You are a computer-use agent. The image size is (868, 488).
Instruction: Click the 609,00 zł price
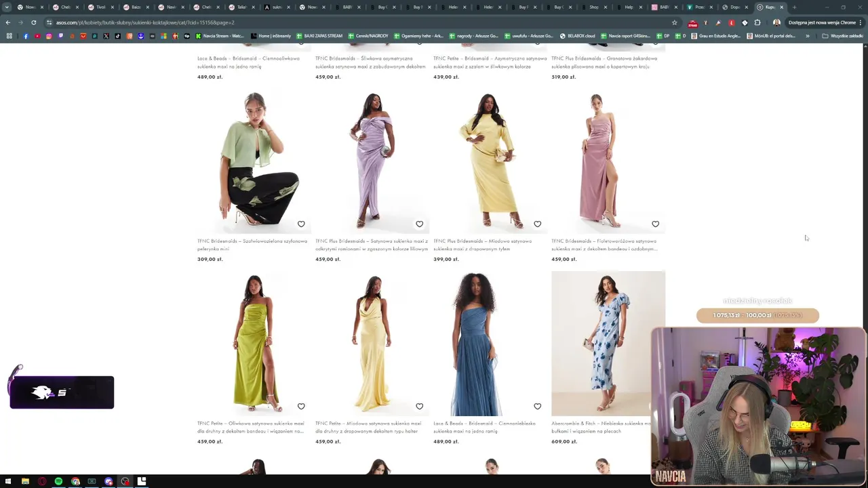pos(564,442)
